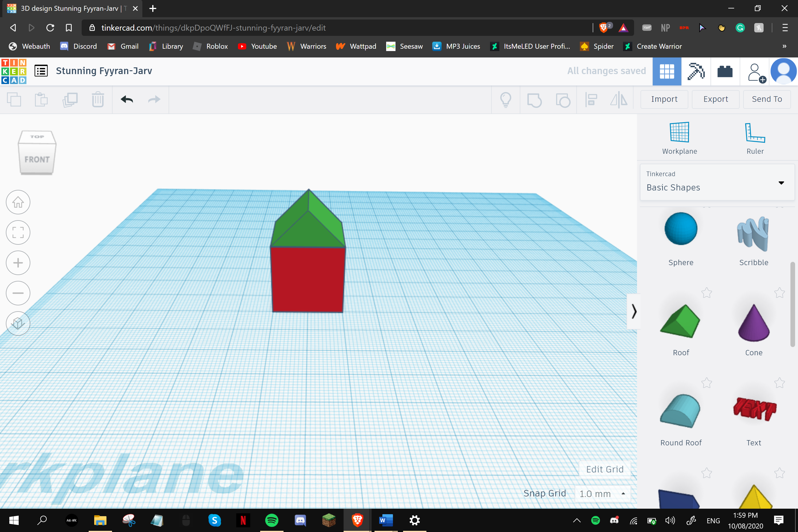Click the Show all lightbulb icon
This screenshot has width=798, height=532.
(505, 100)
